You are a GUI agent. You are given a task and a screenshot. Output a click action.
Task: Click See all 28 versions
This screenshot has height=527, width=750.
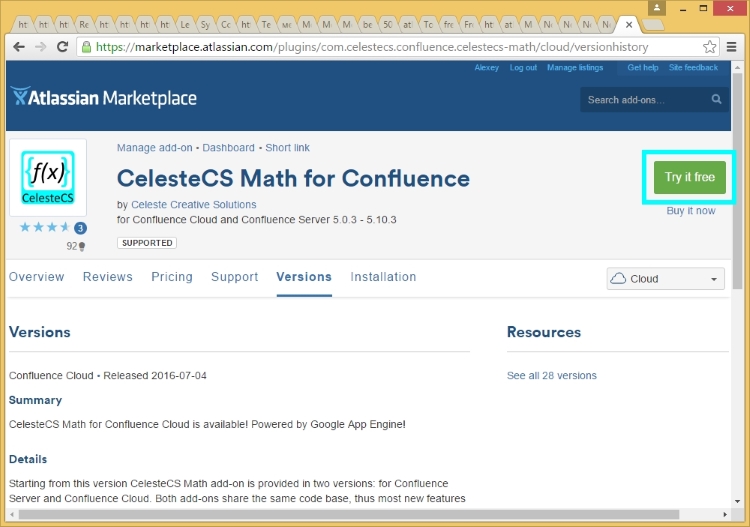click(551, 376)
